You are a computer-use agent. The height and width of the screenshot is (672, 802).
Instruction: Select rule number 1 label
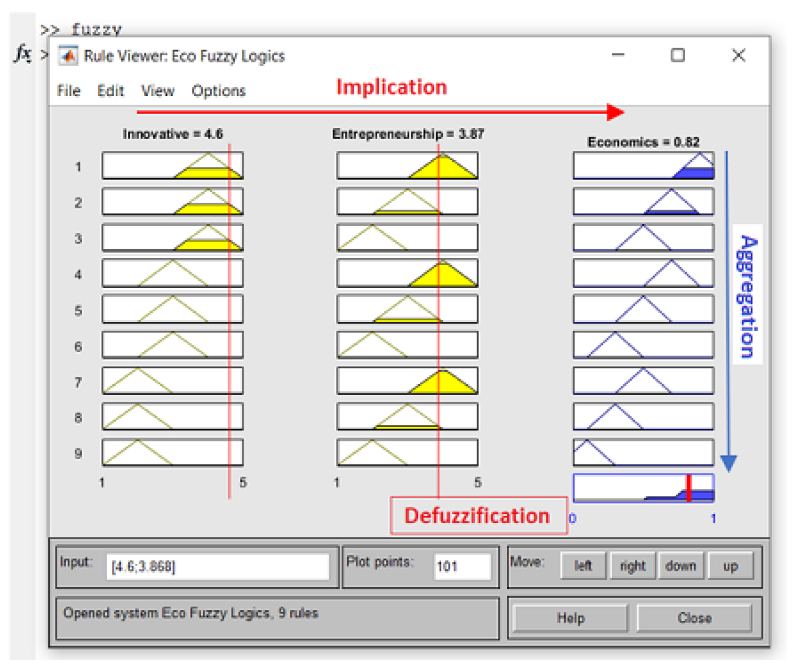[78, 167]
